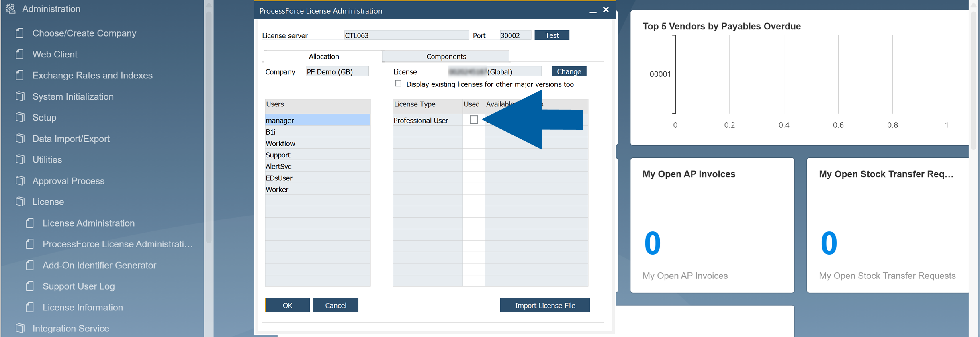This screenshot has height=337, width=980.
Task: Click the License Information document icon
Action: (x=30, y=307)
